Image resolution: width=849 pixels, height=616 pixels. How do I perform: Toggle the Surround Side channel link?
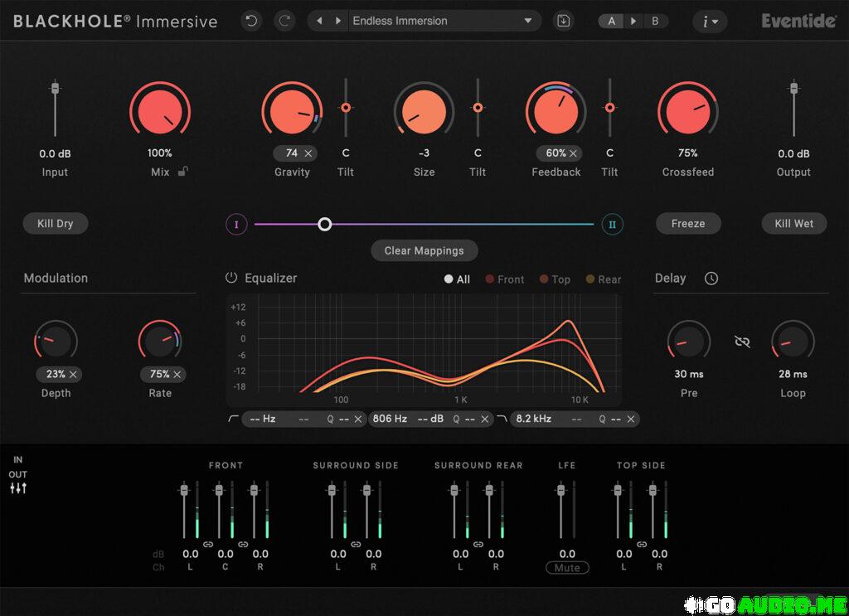pos(356,544)
